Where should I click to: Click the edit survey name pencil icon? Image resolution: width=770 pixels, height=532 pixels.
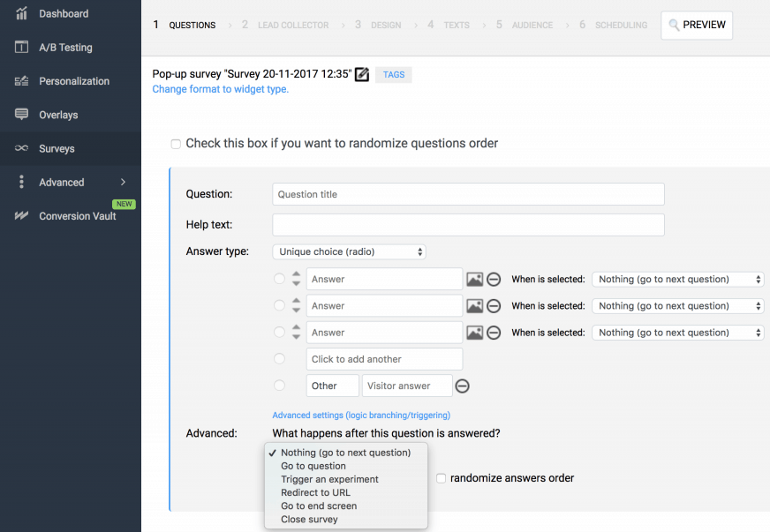(362, 74)
